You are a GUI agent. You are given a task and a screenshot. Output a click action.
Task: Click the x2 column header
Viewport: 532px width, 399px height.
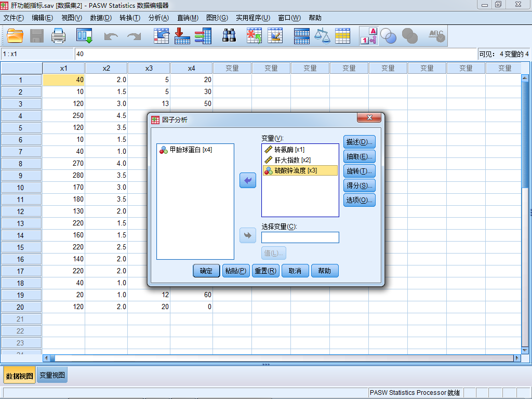pyautogui.click(x=107, y=68)
